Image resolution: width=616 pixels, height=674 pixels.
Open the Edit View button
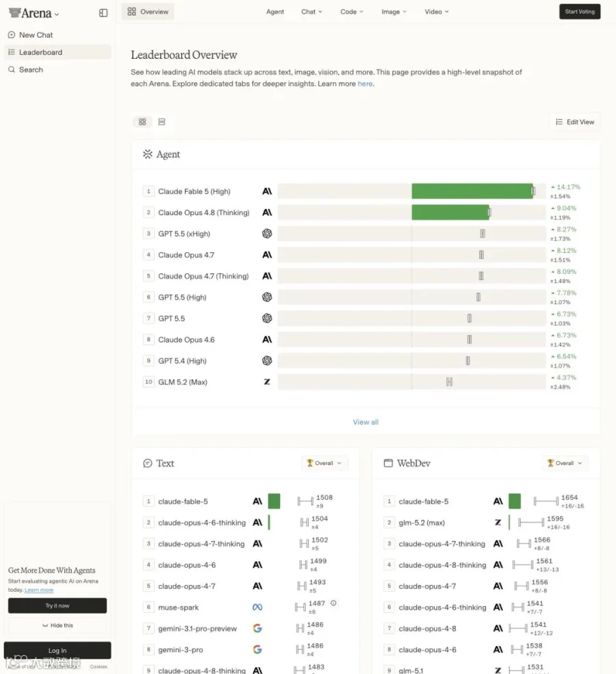tap(575, 122)
